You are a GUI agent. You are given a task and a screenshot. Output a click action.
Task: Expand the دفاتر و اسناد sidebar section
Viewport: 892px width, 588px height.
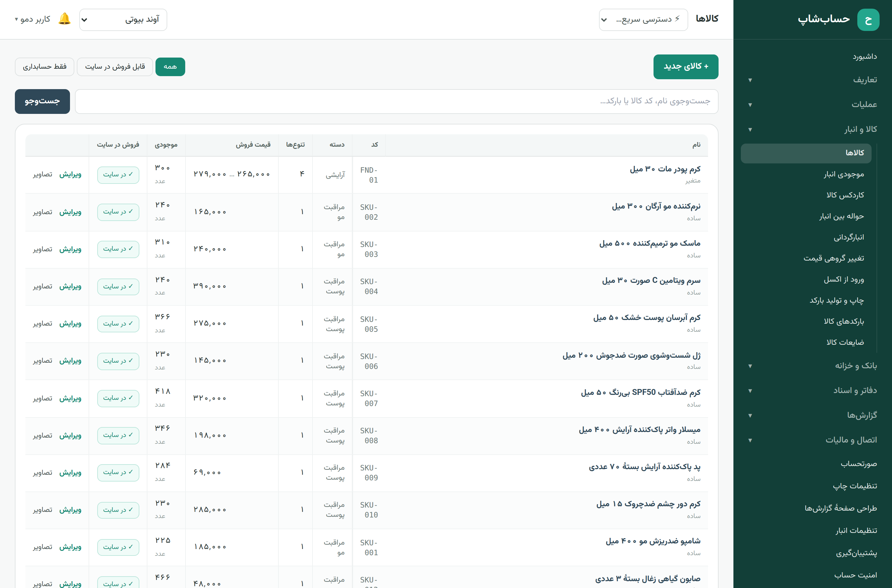[x=812, y=390]
